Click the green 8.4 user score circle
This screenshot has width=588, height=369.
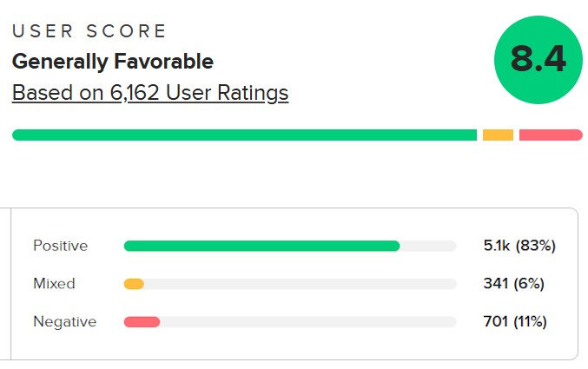(538, 59)
